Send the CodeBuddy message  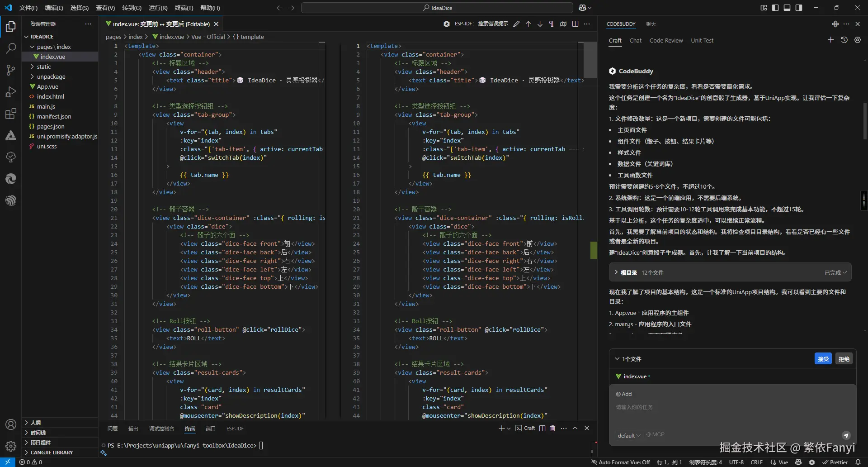pos(846,435)
